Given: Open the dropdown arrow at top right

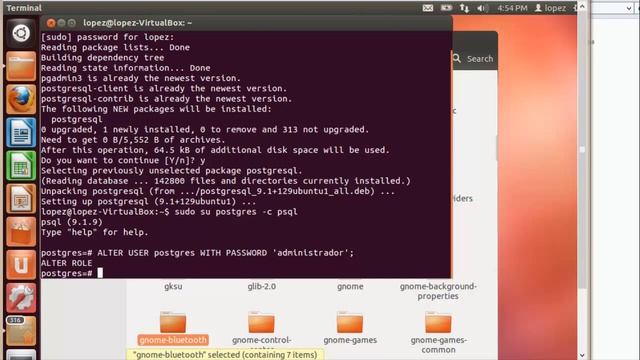Looking at the screenshot, I should pos(629,8).
